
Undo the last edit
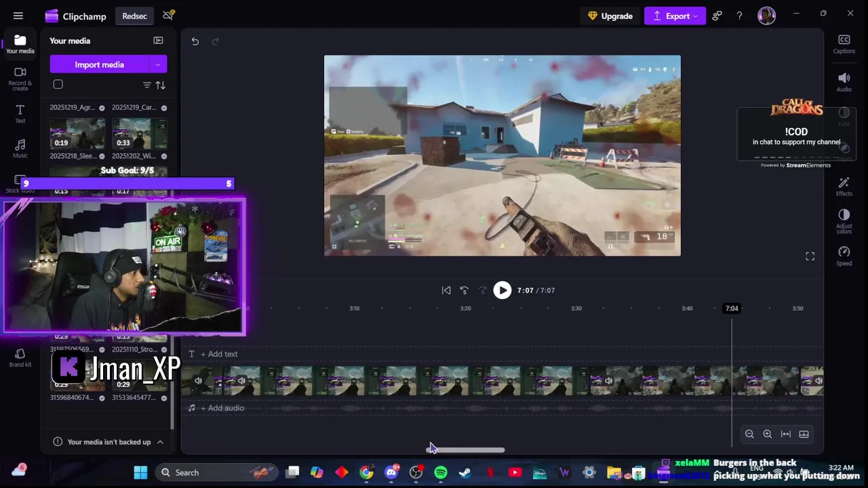point(195,41)
